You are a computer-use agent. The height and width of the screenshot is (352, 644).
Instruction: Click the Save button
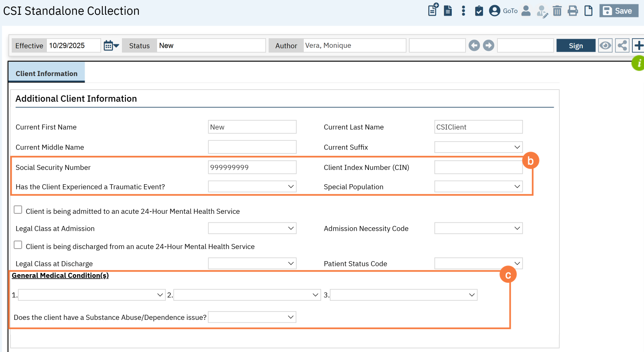coord(619,11)
